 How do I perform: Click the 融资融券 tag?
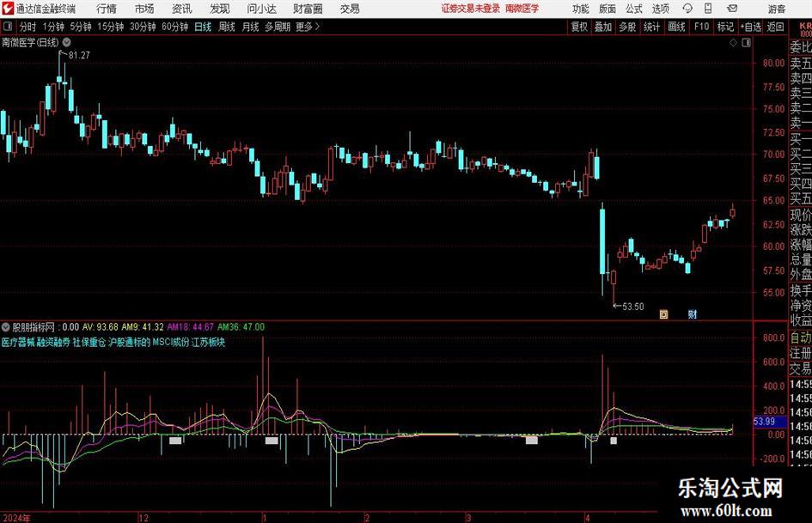pyautogui.click(x=53, y=343)
